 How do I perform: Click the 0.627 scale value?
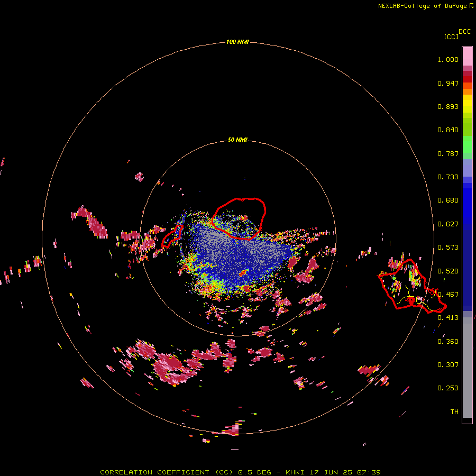coord(448,224)
